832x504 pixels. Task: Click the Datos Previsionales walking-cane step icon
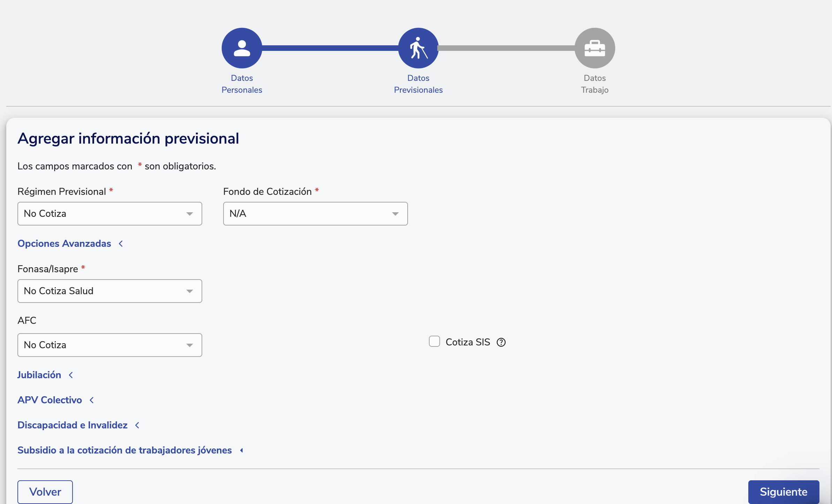point(418,48)
